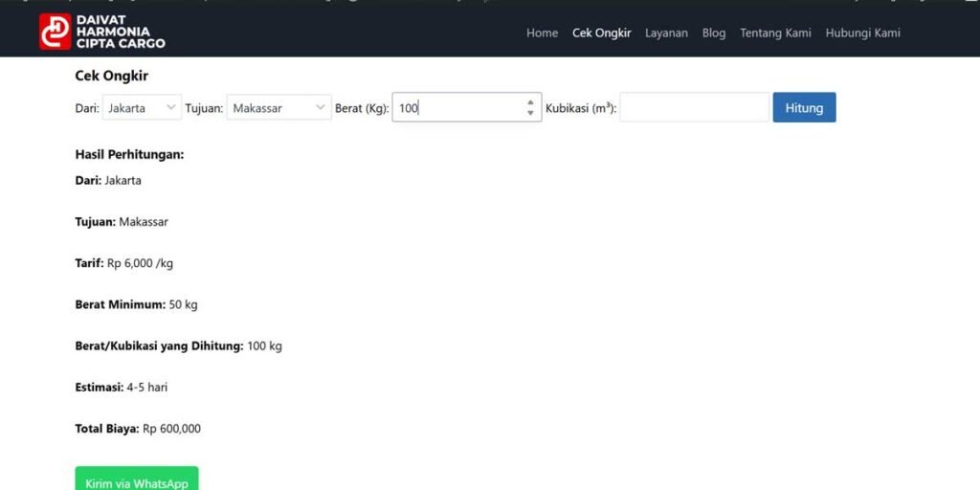This screenshot has height=490, width=980.
Task: Click inside the Kubikasi (m³) input field
Action: [694, 108]
